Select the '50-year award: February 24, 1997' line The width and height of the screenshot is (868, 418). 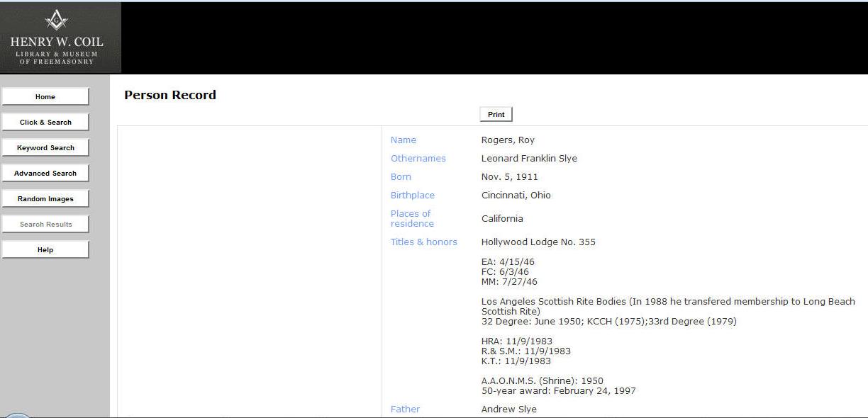[x=559, y=391]
